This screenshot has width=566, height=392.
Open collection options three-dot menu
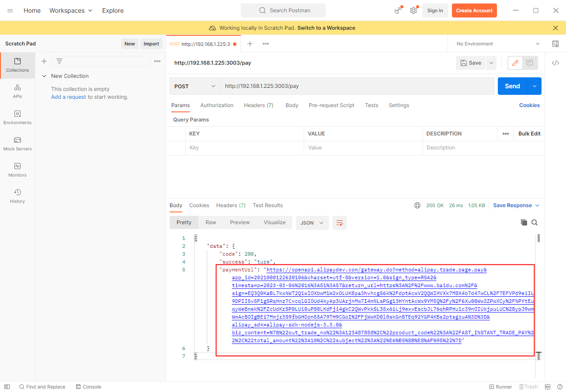tap(157, 61)
